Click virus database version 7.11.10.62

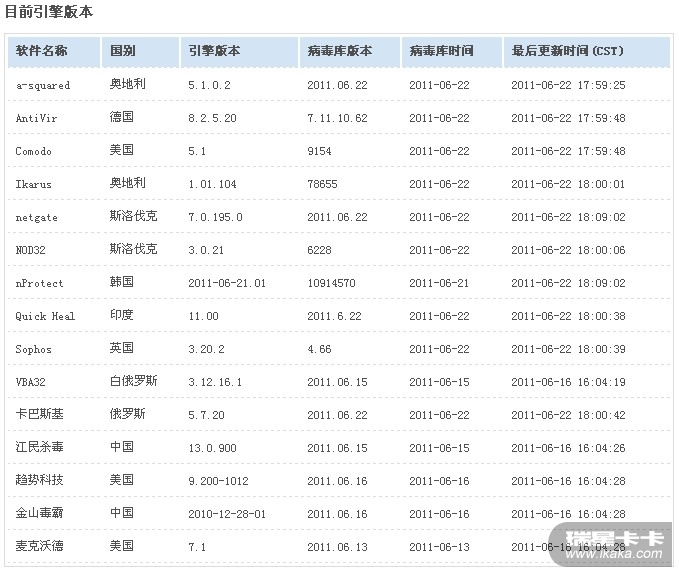tap(337, 118)
